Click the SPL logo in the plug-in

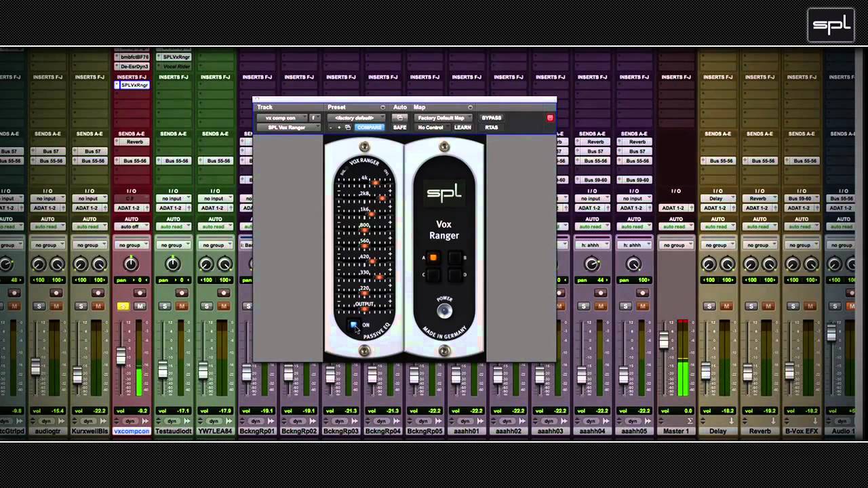(x=444, y=194)
